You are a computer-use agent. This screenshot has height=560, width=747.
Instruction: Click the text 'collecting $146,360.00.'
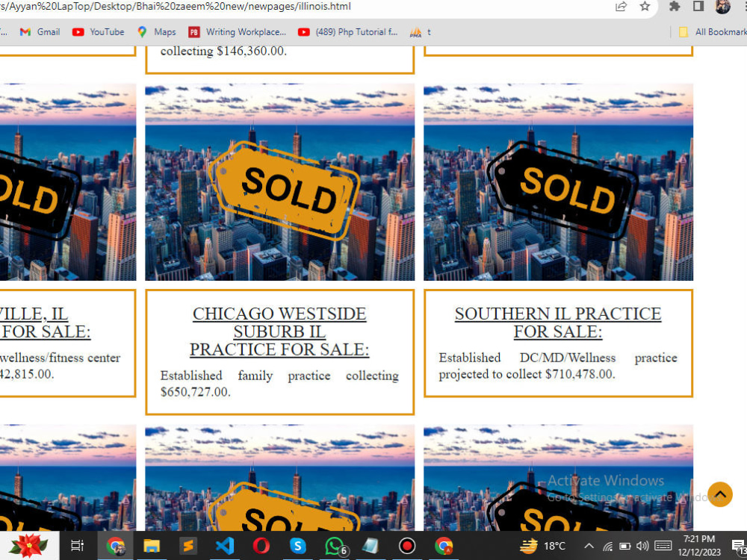(223, 51)
